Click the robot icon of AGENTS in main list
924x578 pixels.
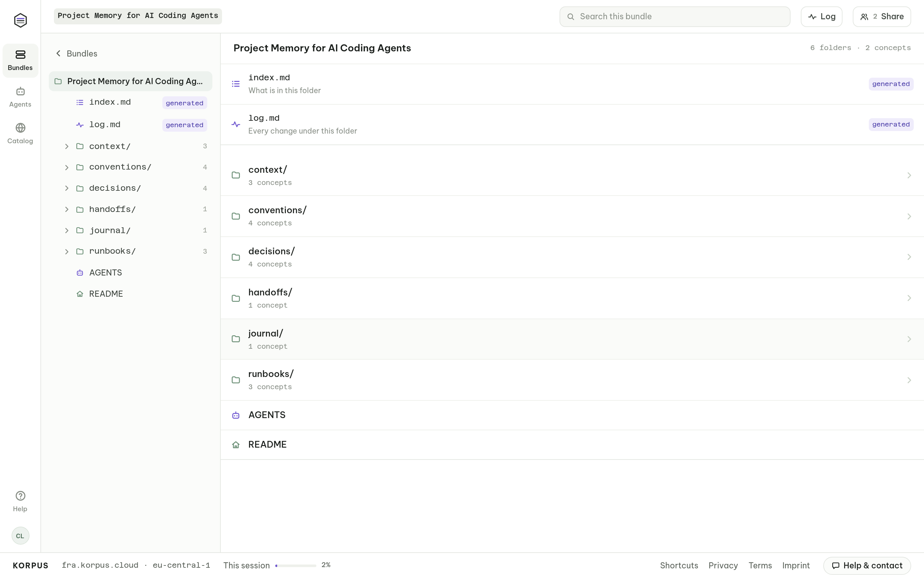coord(236,415)
